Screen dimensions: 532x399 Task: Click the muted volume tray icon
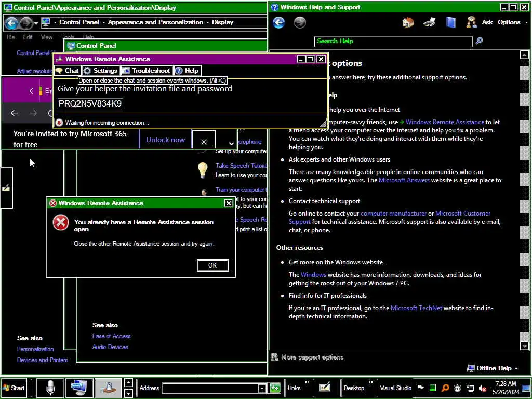tap(483, 388)
